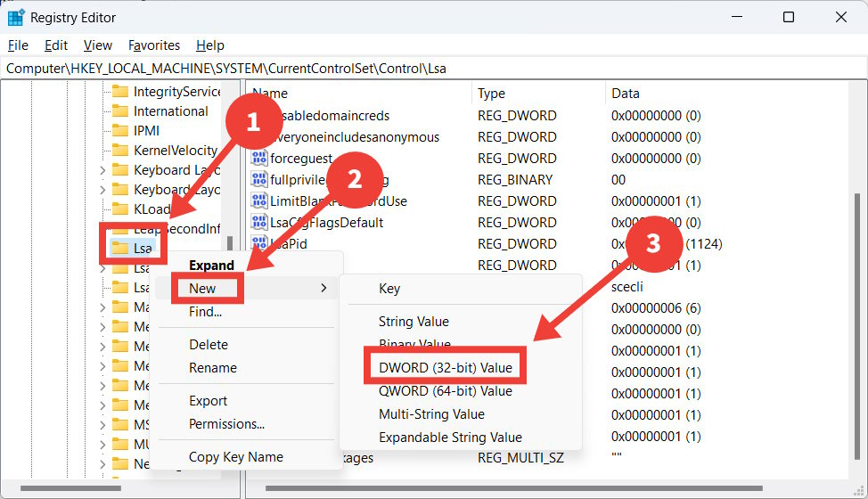Click the Registry Editor app icon

pos(15,18)
